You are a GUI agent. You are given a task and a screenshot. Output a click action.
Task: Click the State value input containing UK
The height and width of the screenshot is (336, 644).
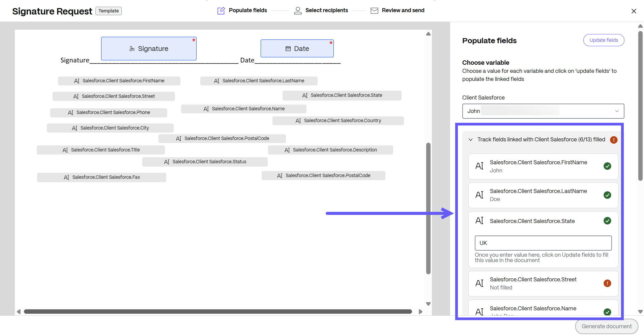point(543,243)
